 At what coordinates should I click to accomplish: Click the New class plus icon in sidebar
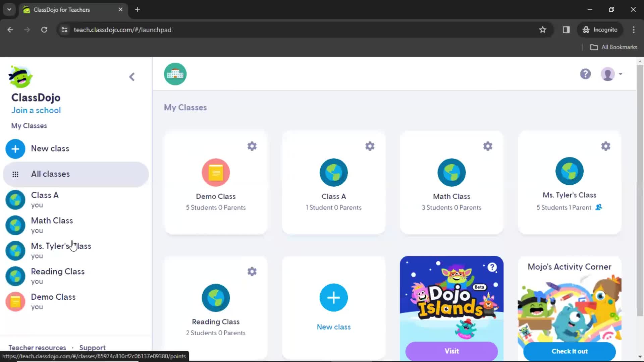pos(15,148)
